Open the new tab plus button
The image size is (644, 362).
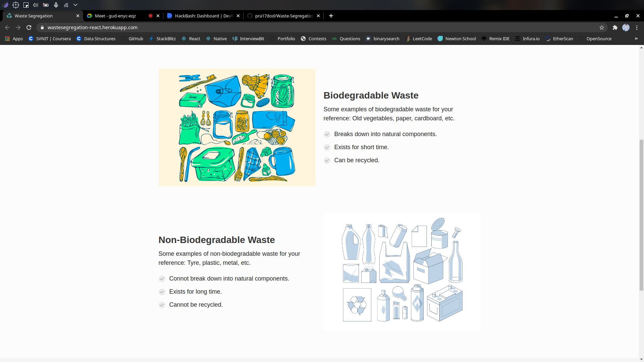click(x=331, y=16)
